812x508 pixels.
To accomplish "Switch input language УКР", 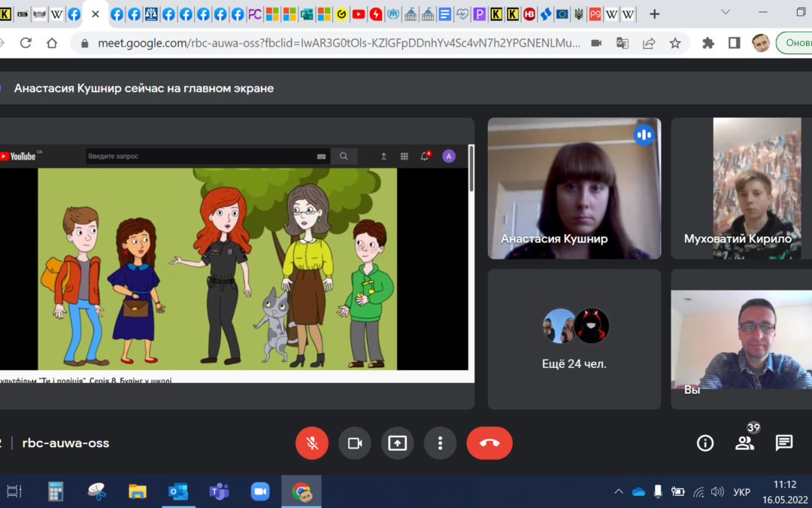I will pos(742,492).
